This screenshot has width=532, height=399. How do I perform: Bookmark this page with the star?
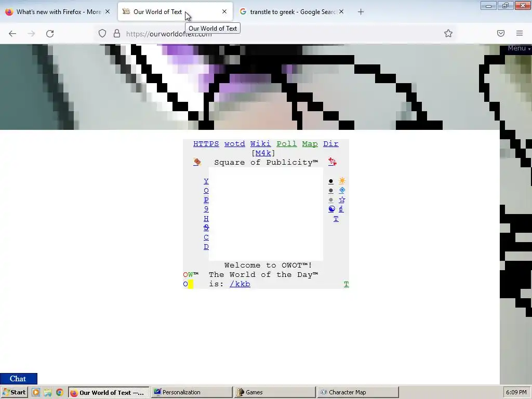click(448, 33)
